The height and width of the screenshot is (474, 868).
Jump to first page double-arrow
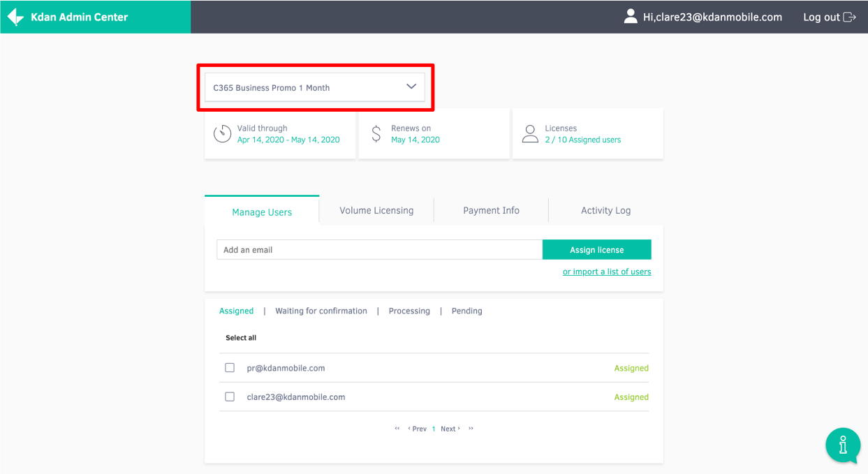397,429
